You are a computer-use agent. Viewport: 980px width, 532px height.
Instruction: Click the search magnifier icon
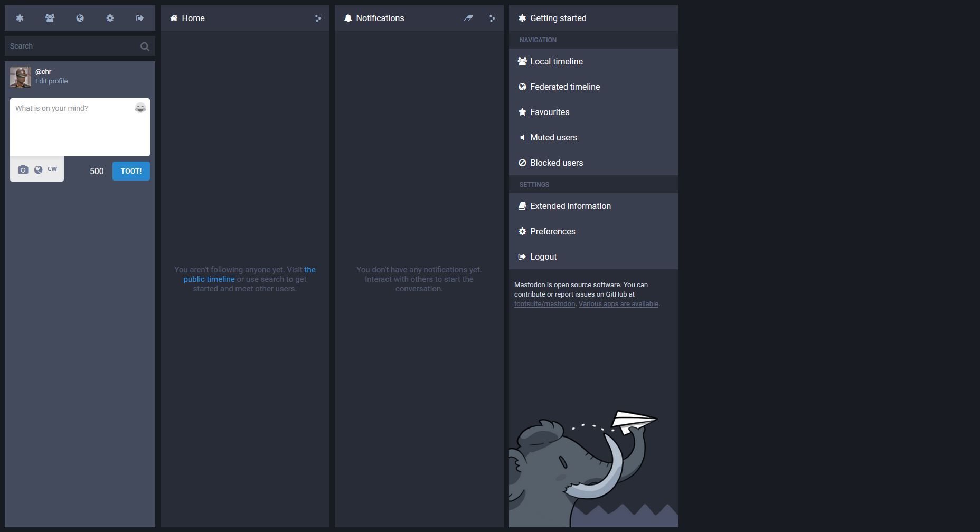pyautogui.click(x=144, y=46)
